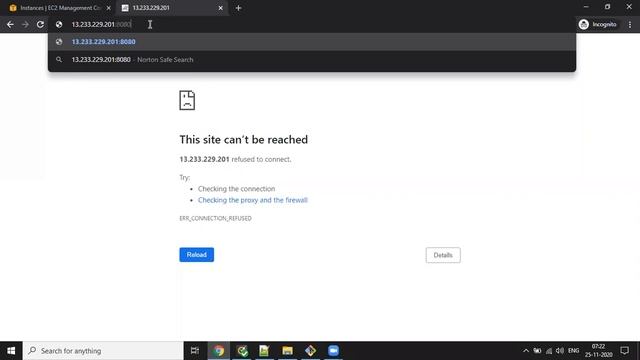The width and height of the screenshot is (640, 360).
Task: Click the volume speaker icon in tray
Action: coord(560,351)
